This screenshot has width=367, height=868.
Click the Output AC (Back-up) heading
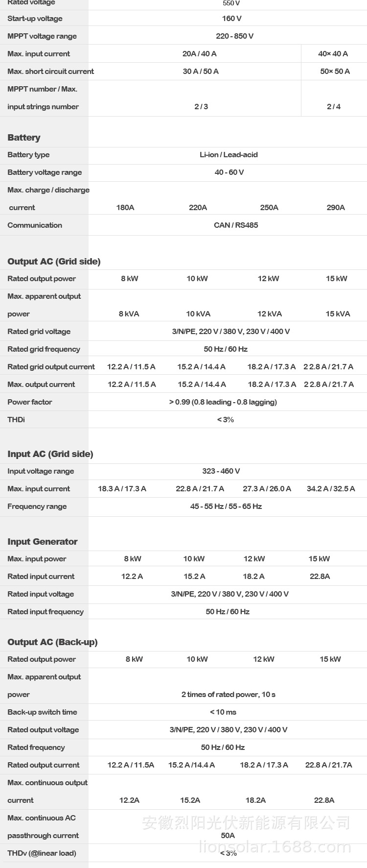pos(52,642)
